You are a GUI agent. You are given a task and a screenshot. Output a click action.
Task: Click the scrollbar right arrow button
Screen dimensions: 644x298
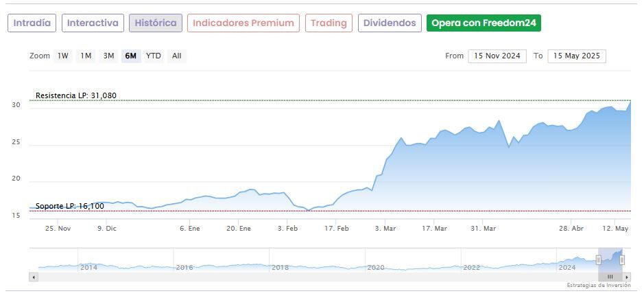click(627, 277)
